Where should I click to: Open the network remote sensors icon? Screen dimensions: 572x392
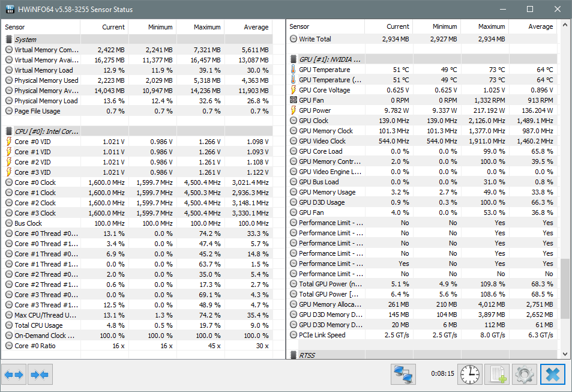click(403, 374)
